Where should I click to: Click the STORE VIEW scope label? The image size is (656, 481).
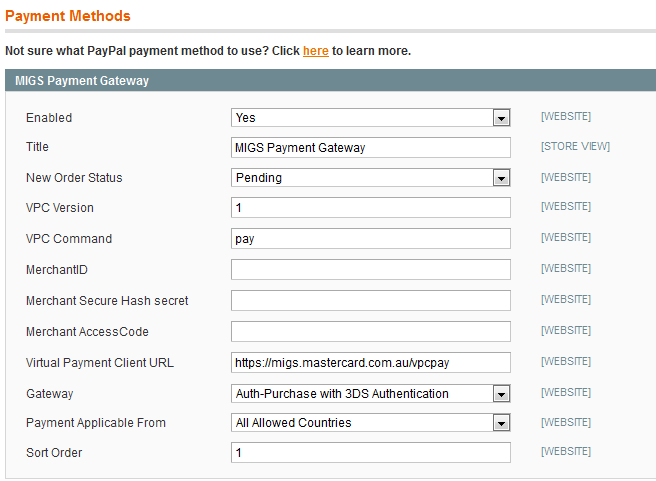575,146
